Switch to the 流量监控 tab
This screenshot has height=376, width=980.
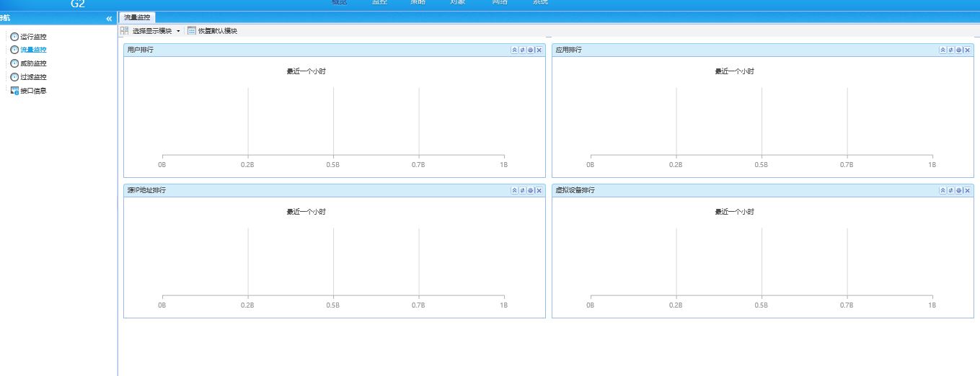[136, 17]
